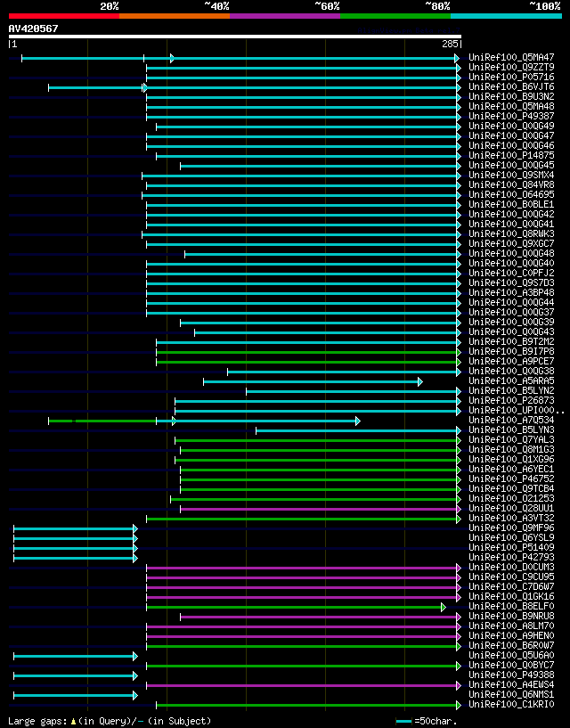This screenshot has width=570, height=728.
Task: Select label UniRef100_P46752
Action: tap(511, 479)
